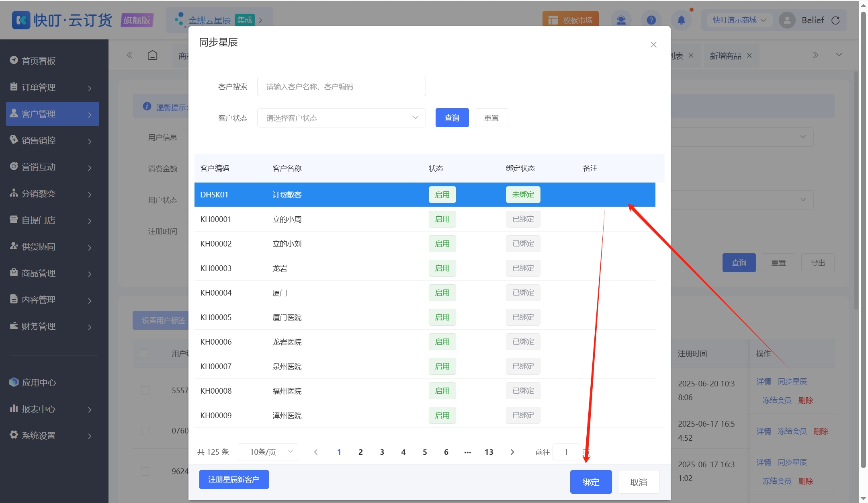868x503 pixels.
Task: Click the home tab icon
Action: pyautogui.click(x=152, y=55)
